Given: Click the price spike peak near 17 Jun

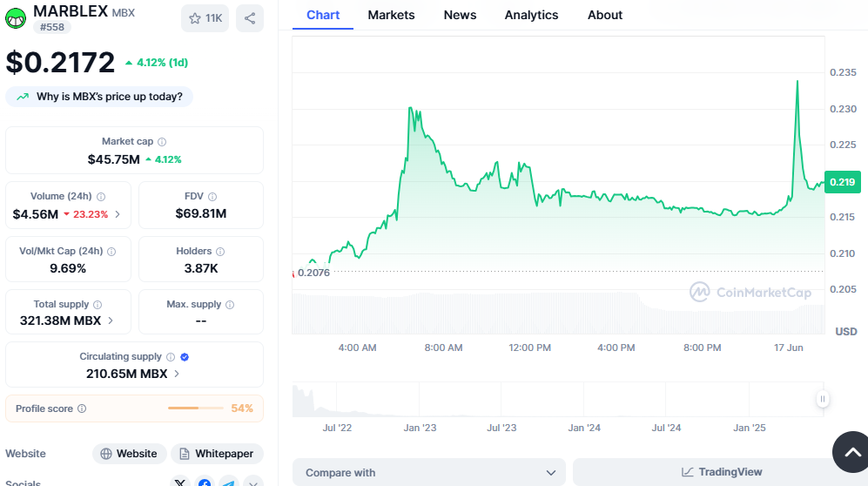Looking at the screenshot, I should (797, 81).
